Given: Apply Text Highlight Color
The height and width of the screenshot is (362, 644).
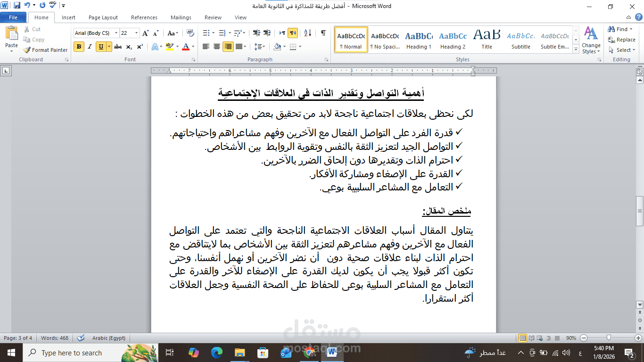Looking at the screenshot, I should (x=169, y=47).
